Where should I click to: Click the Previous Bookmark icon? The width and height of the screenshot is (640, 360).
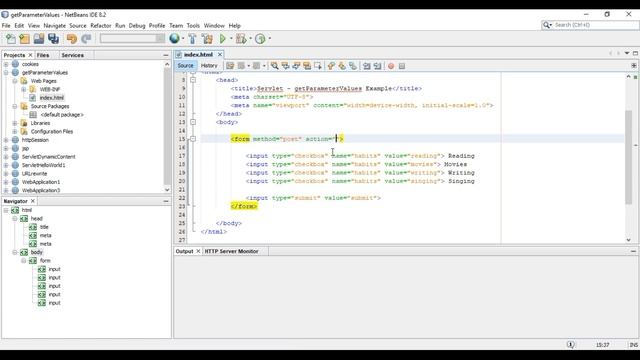331,66
